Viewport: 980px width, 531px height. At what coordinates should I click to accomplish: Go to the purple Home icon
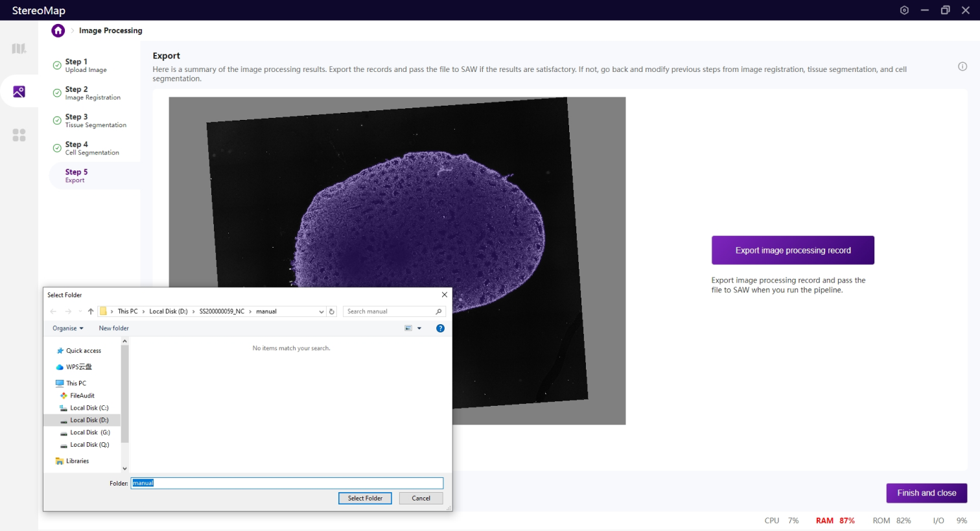coord(58,30)
